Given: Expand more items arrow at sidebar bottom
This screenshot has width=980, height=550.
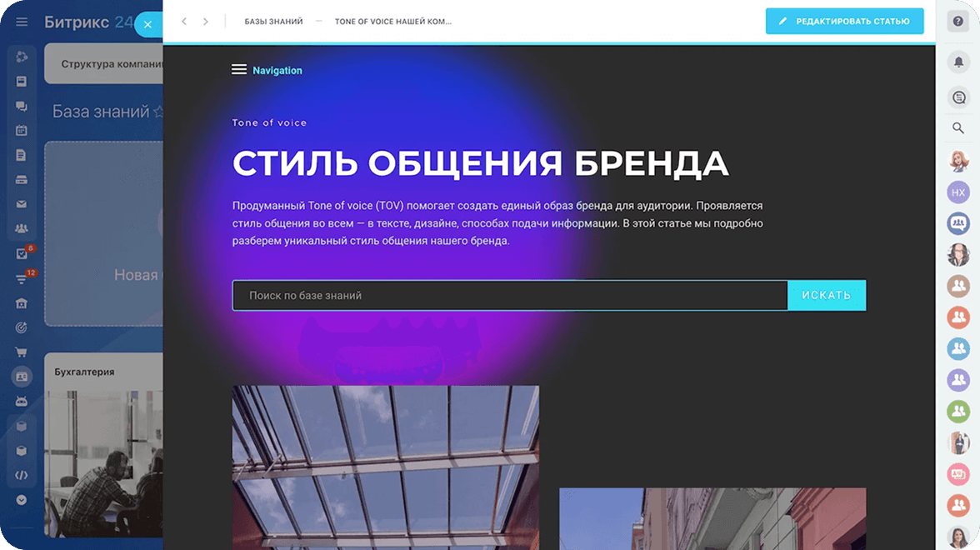Looking at the screenshot, I should 22,500.
